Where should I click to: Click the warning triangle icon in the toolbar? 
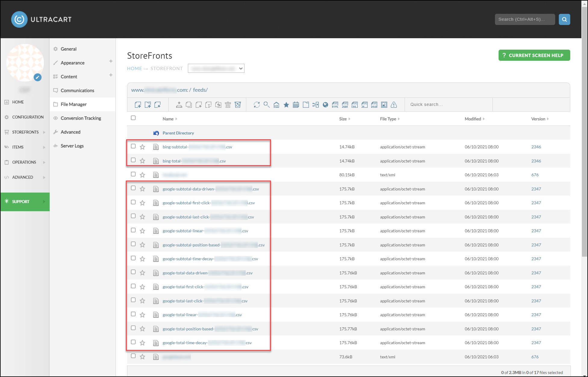click(x=394, y=105)
